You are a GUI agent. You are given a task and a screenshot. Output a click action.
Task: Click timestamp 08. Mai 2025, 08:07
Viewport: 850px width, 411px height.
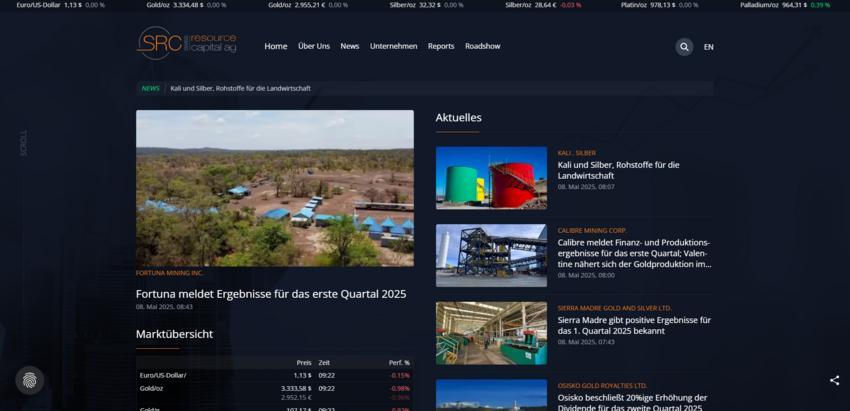[x=586, y=187]
